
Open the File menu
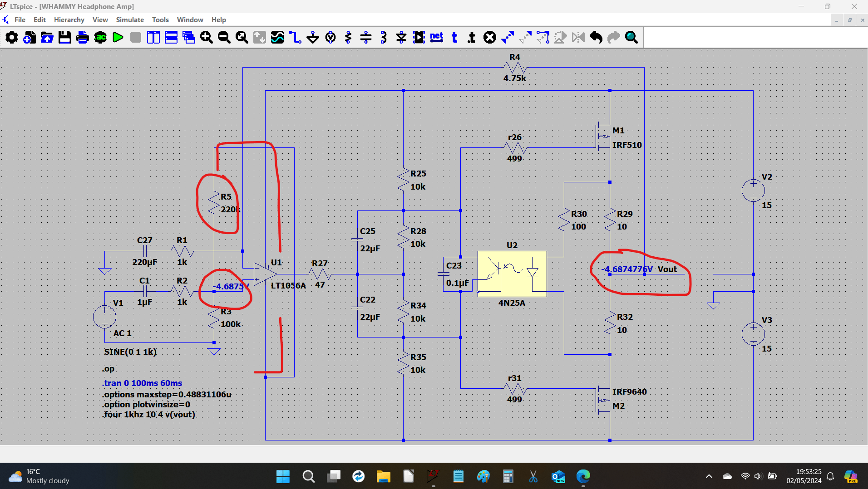20,20
